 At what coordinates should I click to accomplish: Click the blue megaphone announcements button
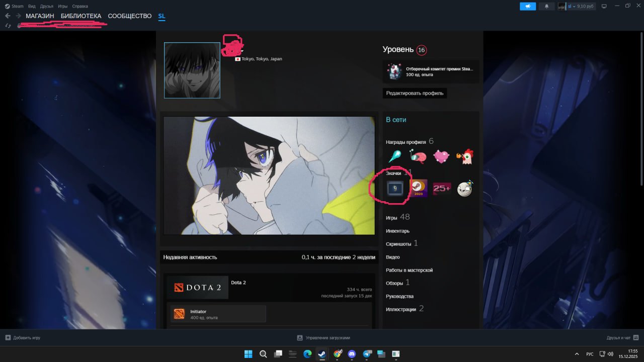coord(528,6)
